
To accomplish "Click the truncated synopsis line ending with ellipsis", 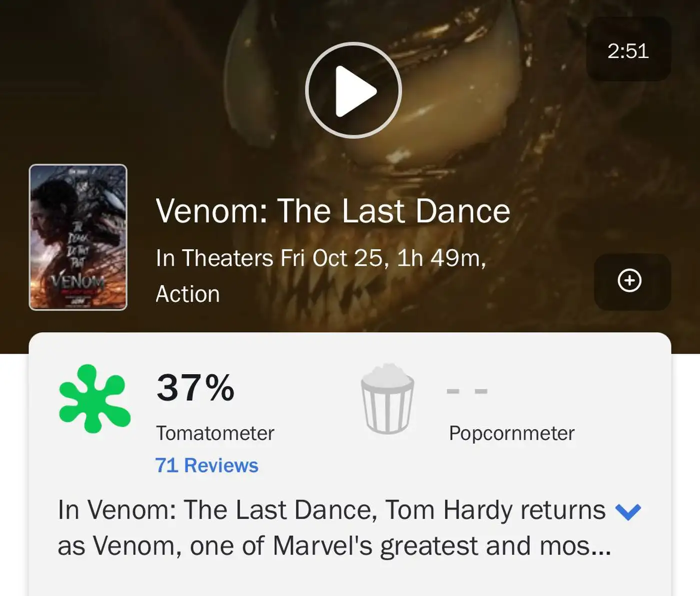I will click(334, 546).
